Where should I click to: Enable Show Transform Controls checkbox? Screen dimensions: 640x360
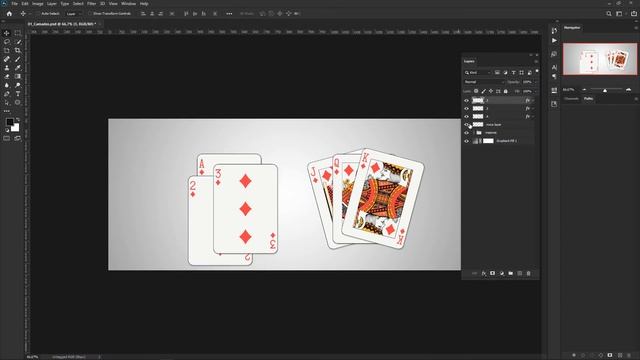pos(90,13)
